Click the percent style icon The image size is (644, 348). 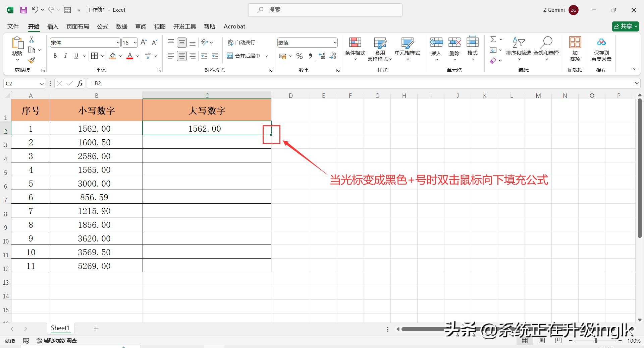[300, 56]
